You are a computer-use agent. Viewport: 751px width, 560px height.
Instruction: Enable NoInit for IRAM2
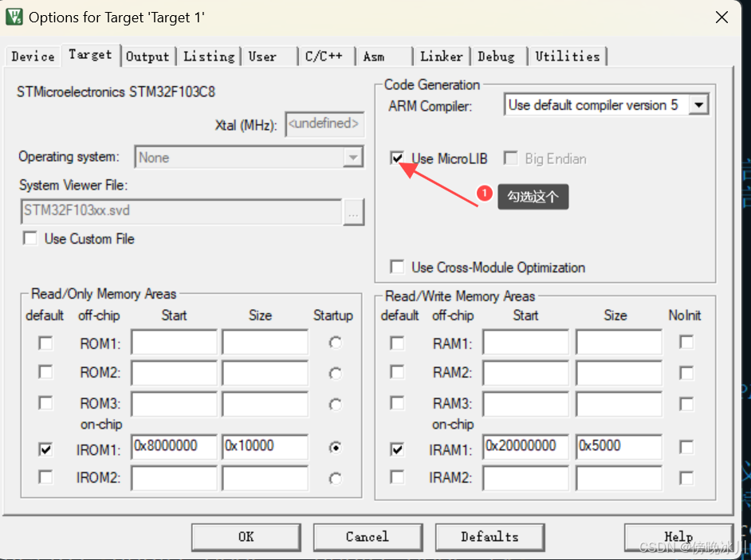click(x=686, y=478)
